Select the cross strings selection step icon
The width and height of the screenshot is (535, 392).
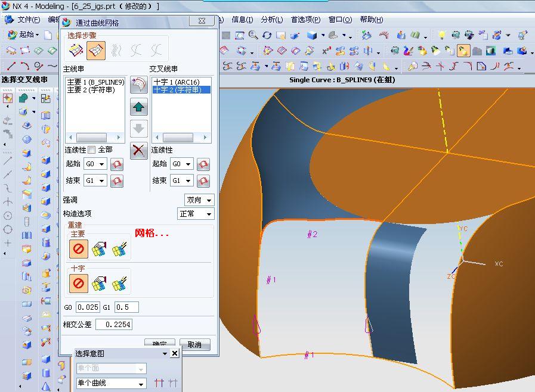(96, 51)
